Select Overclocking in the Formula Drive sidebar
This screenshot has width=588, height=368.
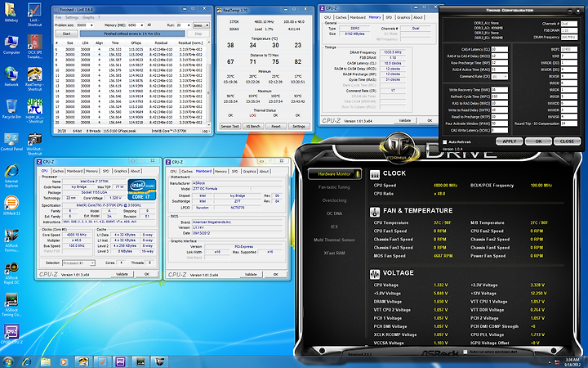334,200
